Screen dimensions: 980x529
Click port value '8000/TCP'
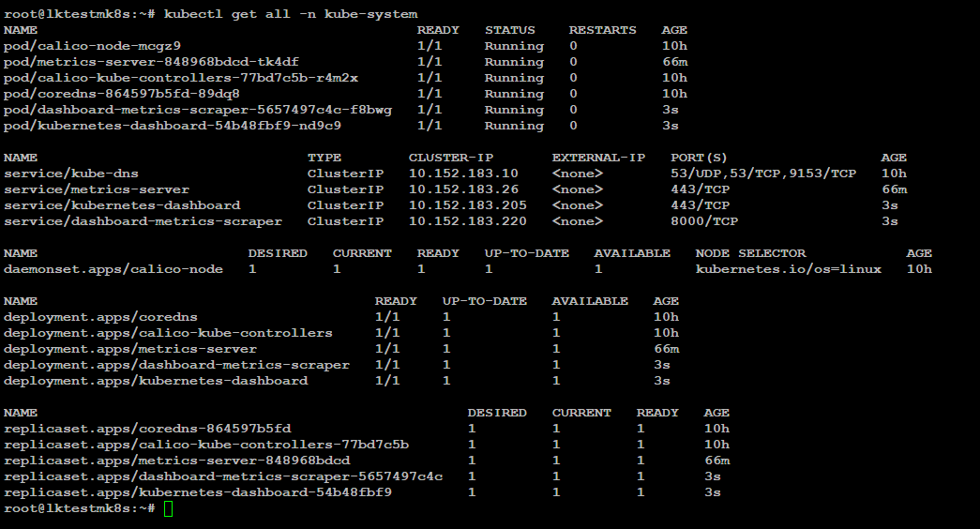704,221
